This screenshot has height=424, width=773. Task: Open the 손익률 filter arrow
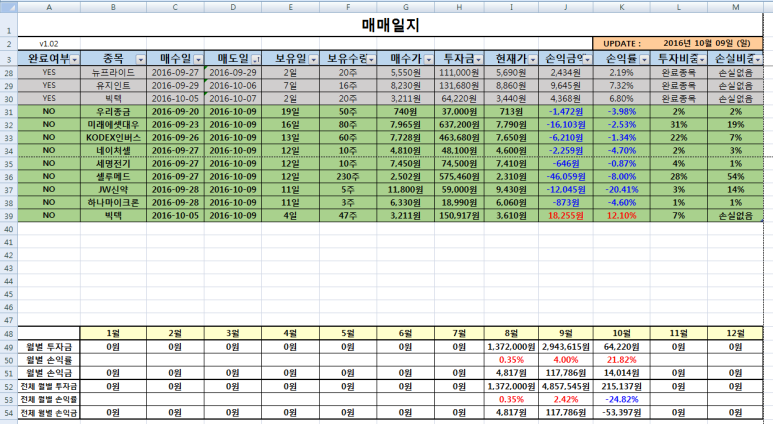(x=644, y=60)
